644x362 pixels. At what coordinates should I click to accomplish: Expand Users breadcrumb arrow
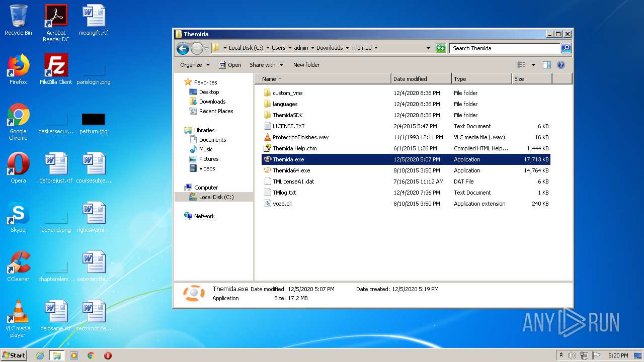point(290,48)
